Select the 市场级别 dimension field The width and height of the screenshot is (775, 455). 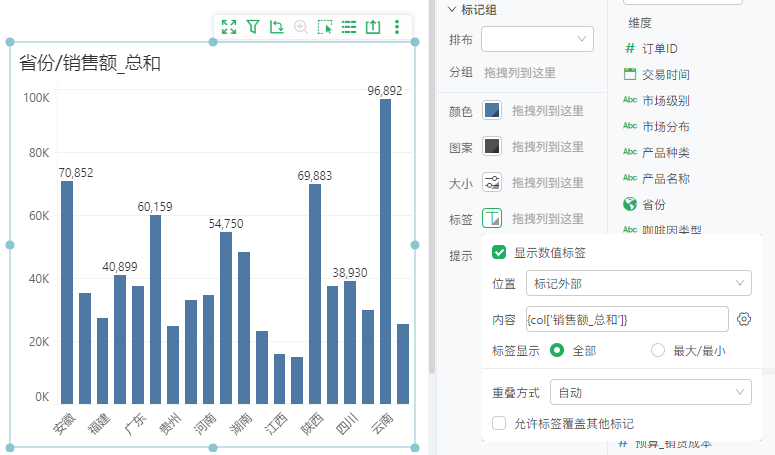pyautogui.click(x=665, y=101)
